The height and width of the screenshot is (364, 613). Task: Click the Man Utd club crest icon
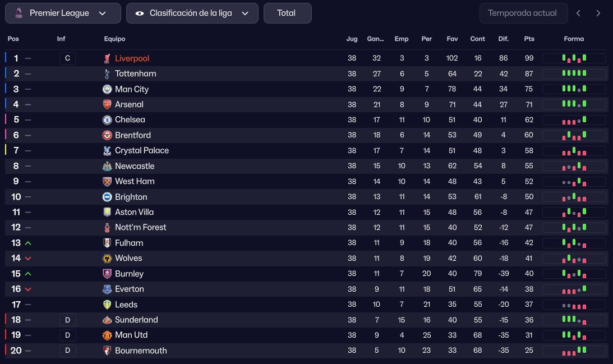[x=107, y=335]
